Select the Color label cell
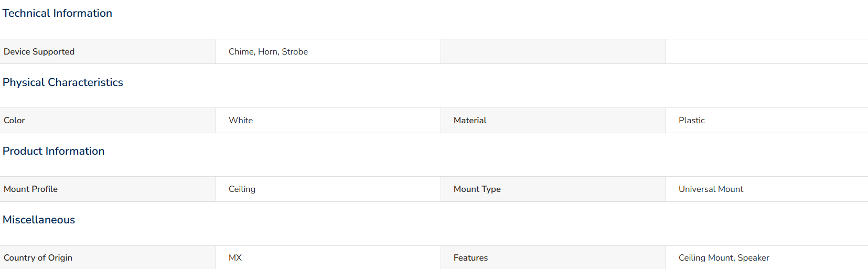868x269 pixels. point(108,120)
